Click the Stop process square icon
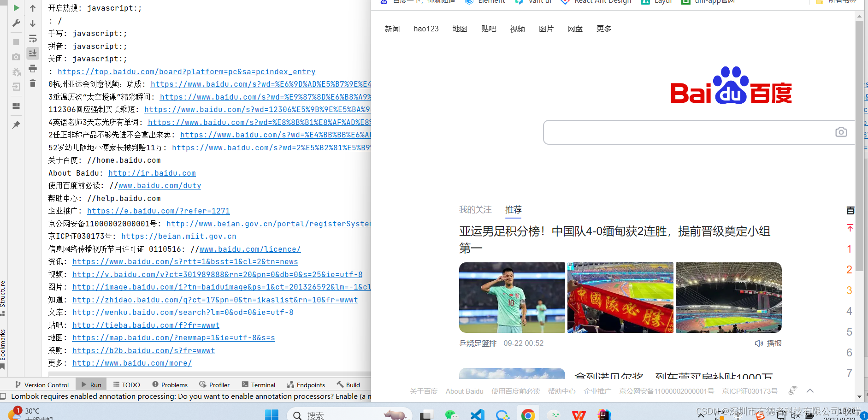 pyautogui.click(x=16, y=42)
